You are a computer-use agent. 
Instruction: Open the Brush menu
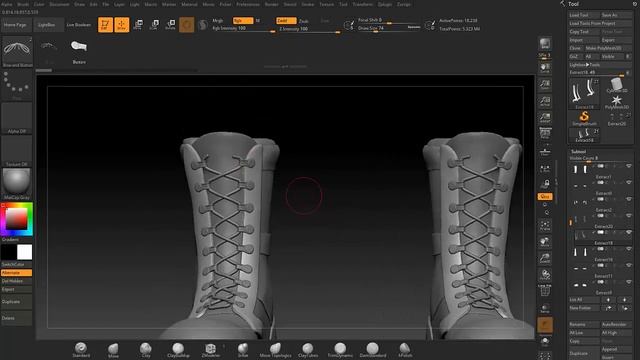coord(23,4)
